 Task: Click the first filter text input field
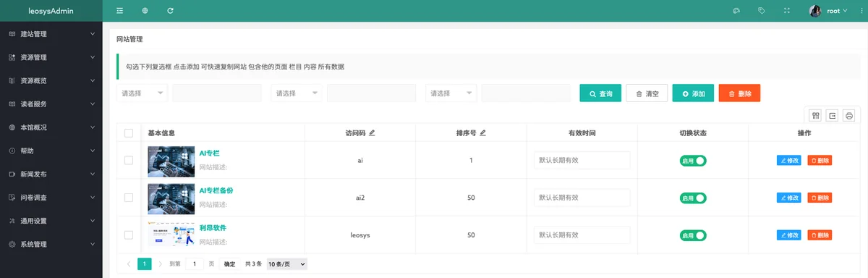pos(217,93)
